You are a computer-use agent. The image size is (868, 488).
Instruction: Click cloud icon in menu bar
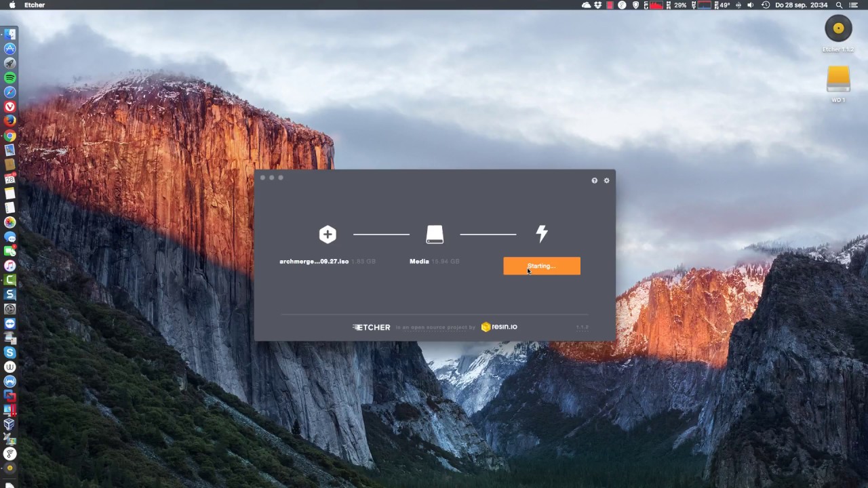pyautogui.click(x=586, y=5)
